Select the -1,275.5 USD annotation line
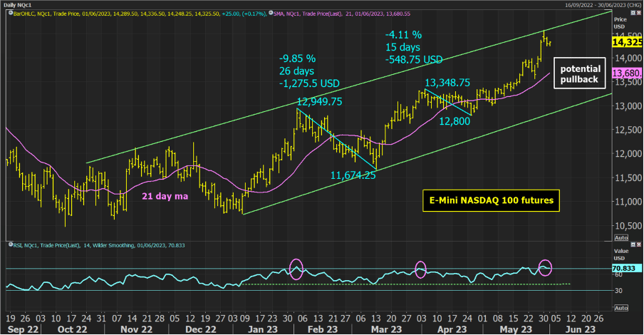 [x=309, y=83]
